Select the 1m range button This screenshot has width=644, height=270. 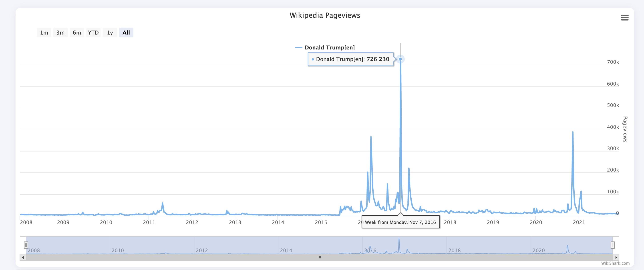click(44, 33)
